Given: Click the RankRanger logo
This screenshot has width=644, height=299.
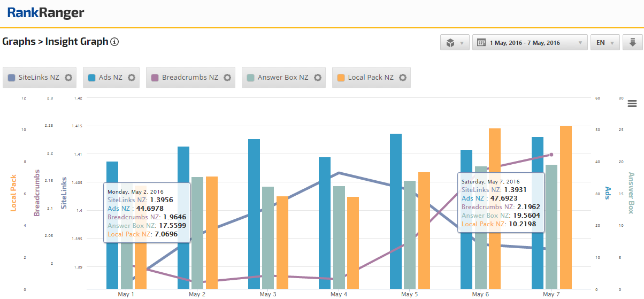Looking at the screenshot, I should (x=45, y=13).
